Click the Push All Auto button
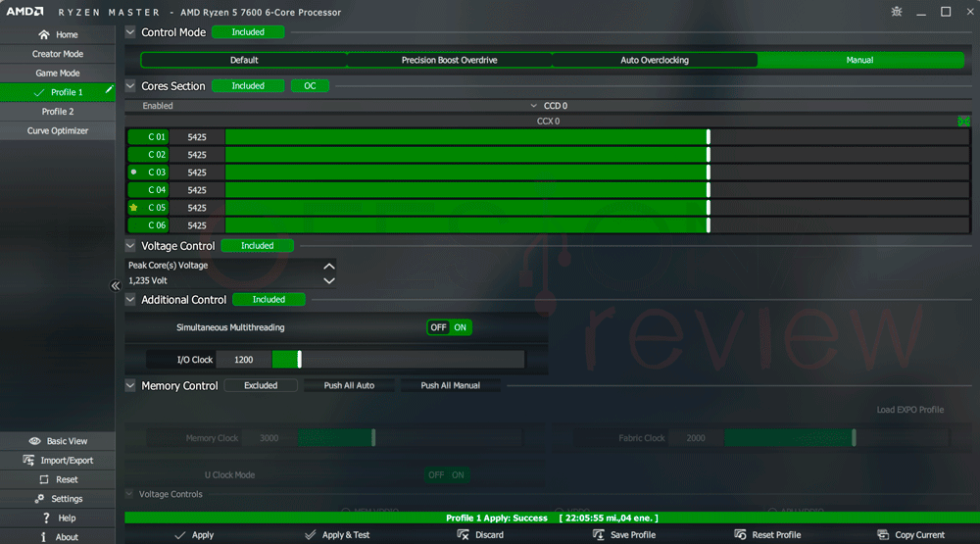The height and width of the screenshot is (544, 980). click(x=349, y=385)
